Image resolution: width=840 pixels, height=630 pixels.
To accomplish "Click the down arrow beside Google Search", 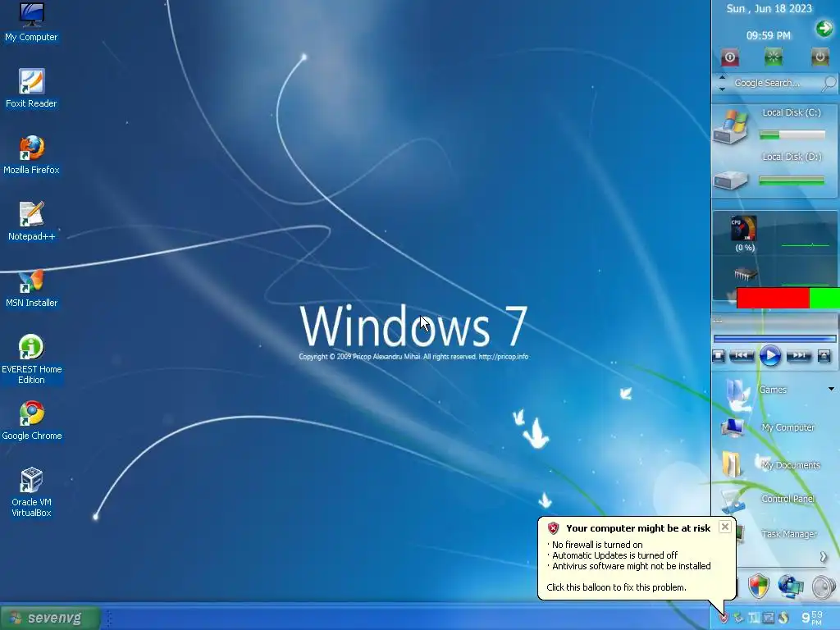I will [x=722, y=89].
